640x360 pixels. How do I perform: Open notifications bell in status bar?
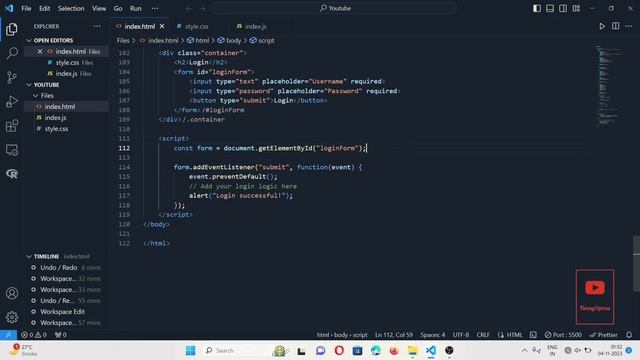point(629,335)
